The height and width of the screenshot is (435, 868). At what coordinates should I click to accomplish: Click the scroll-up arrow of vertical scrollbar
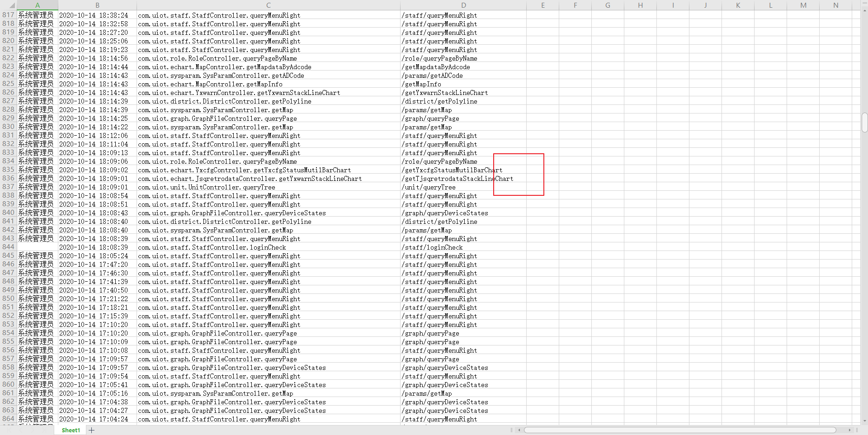864,10
